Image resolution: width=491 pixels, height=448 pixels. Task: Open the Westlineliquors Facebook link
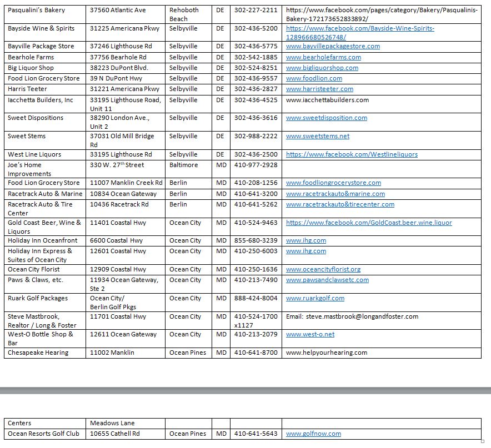coord(352,155)
